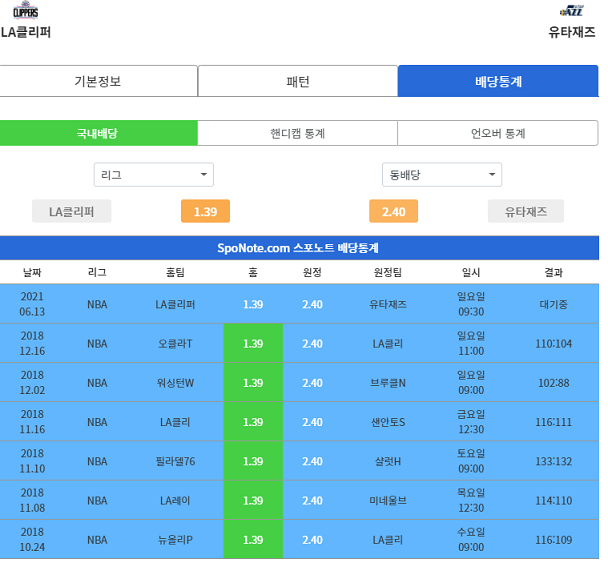Click the orange 2.40 odds box
The height and width of the screenshot is (571, 608).
point(393,211)
